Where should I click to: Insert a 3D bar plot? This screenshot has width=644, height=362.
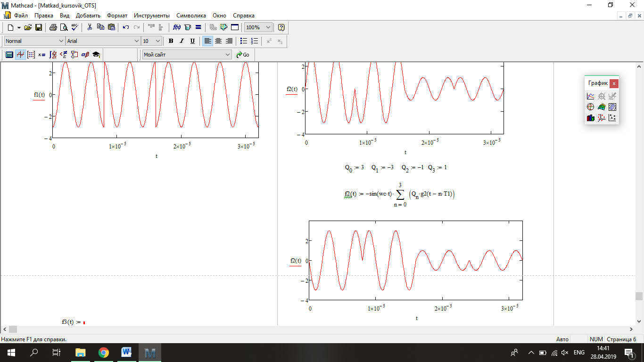coord(590,118)
